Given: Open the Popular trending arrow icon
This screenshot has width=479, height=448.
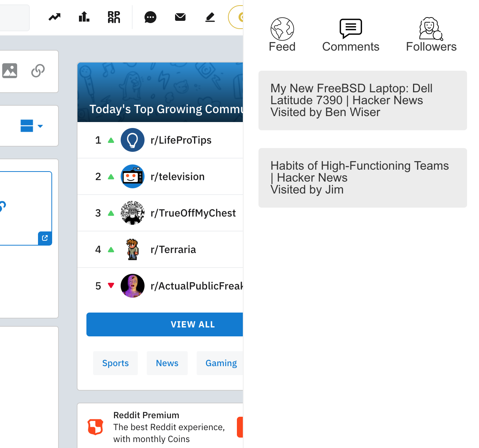Looking at the screenshot, I should pyautogui.click(x=54, y=17).
